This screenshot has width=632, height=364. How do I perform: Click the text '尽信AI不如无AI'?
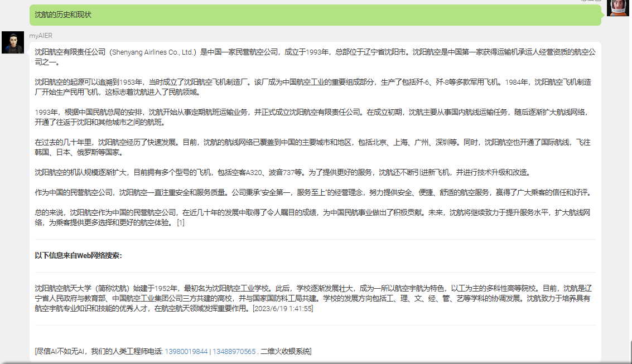(x=60, y=352)
